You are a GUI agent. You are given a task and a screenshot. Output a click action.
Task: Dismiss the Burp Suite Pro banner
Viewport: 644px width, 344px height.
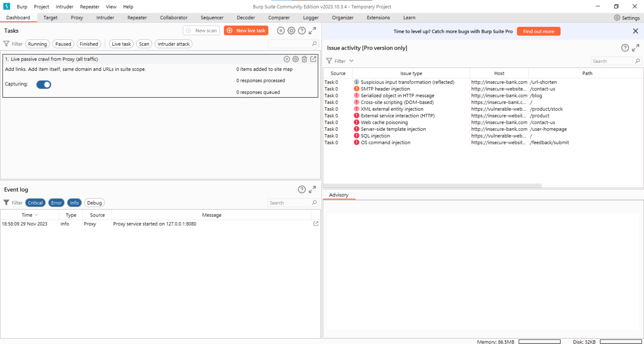pos(635,31)
